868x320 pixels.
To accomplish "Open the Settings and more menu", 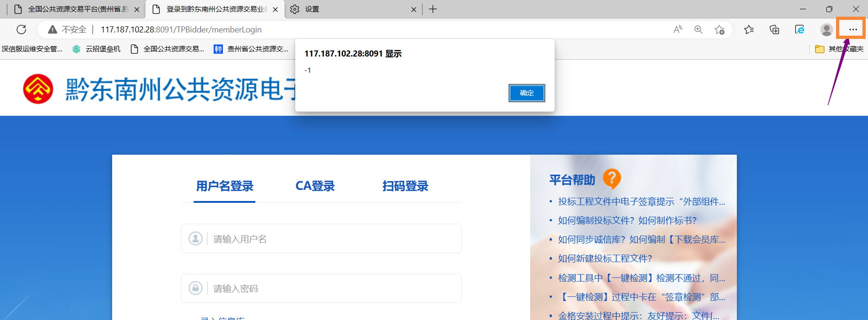I will (x=853, y=29).
